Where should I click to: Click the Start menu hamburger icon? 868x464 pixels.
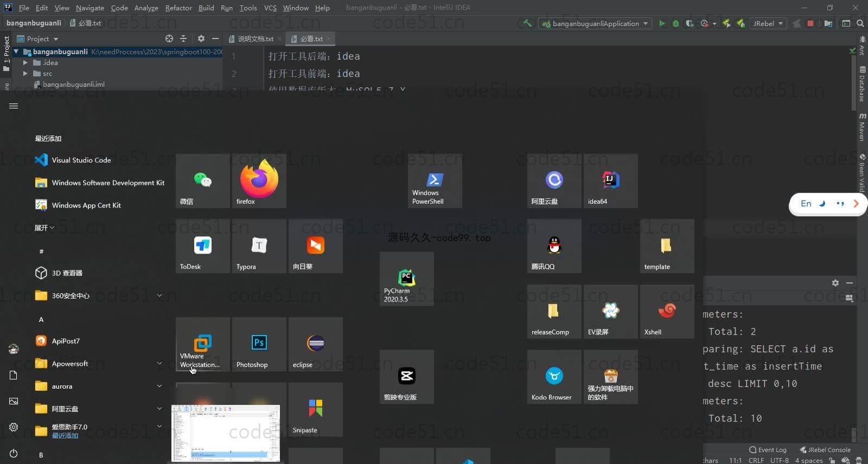click(x=14, y=106)
